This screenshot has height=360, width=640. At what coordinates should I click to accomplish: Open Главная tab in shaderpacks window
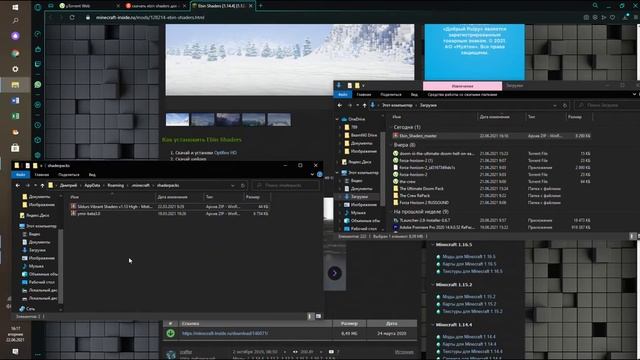42,174
